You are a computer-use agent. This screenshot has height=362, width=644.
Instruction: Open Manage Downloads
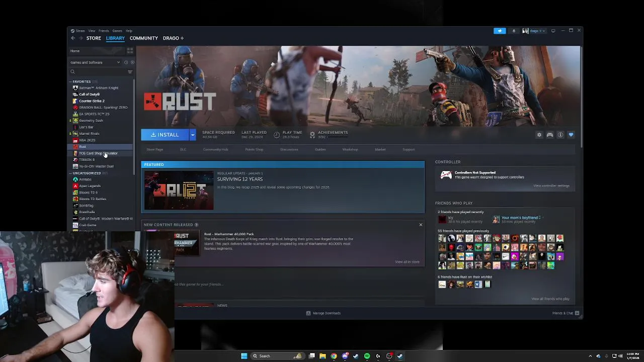pyautogui.click(x=324, y=313)
